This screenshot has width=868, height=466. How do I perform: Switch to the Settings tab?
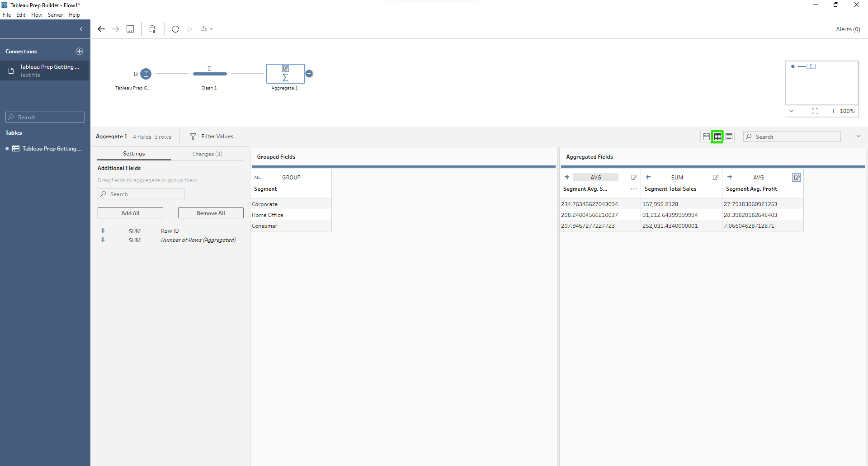click(x=134, y=154)
